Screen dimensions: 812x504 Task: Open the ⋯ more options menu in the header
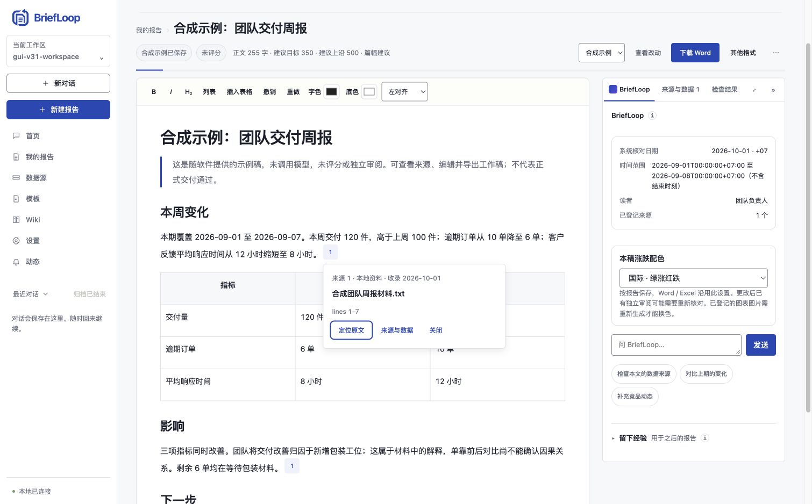775,53
